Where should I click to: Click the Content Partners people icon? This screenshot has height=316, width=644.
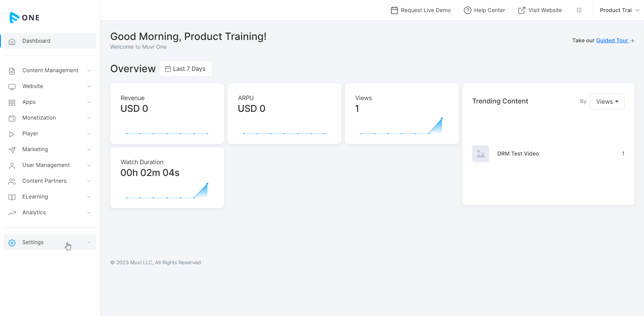point(12,181)
